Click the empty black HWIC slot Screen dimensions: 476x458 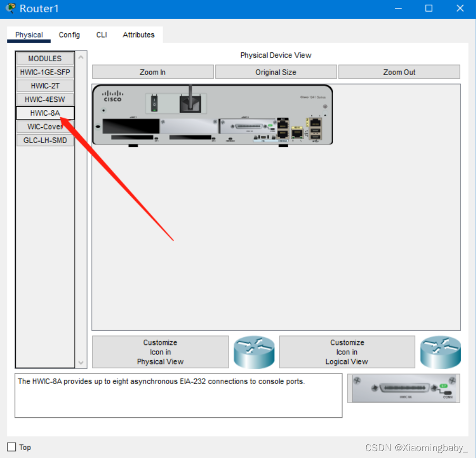pyautogui.click(x=131, y=126)
